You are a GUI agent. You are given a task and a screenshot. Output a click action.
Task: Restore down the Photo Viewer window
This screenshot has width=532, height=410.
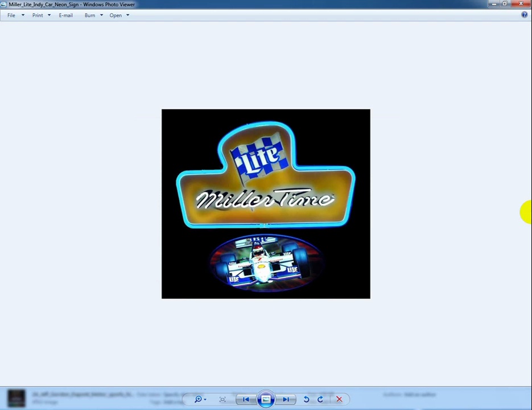tap(505, 3)
